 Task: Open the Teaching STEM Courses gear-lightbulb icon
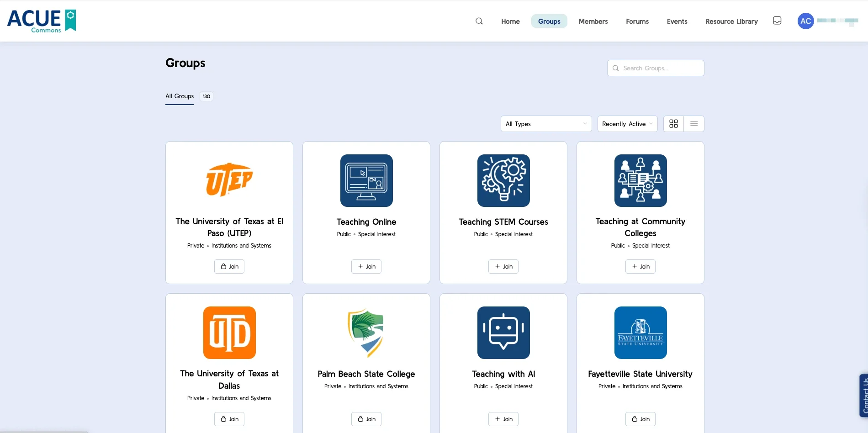pyautogui.click(x=503, y=180)
